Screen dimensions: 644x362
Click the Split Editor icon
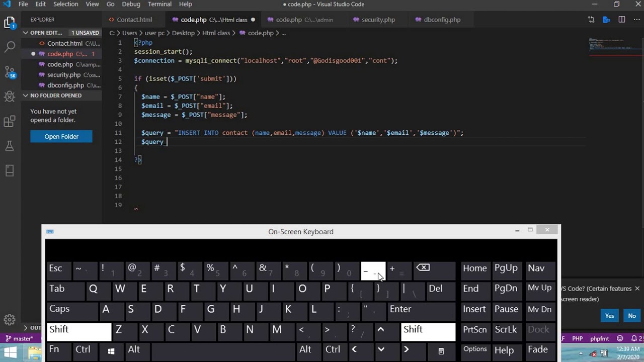coord(622,20)
